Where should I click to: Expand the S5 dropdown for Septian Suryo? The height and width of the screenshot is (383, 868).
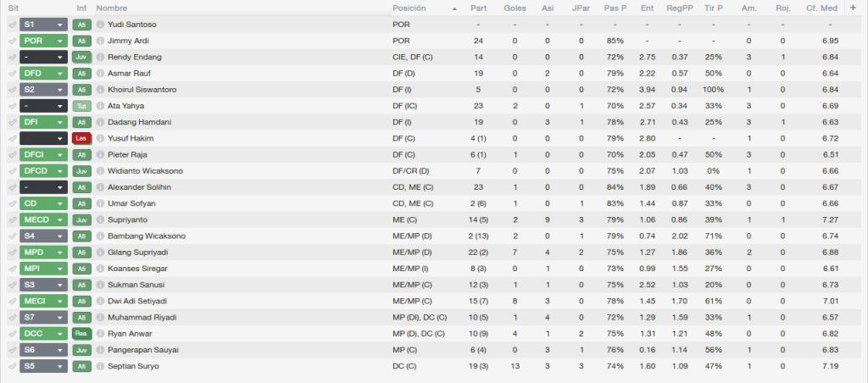44,366
